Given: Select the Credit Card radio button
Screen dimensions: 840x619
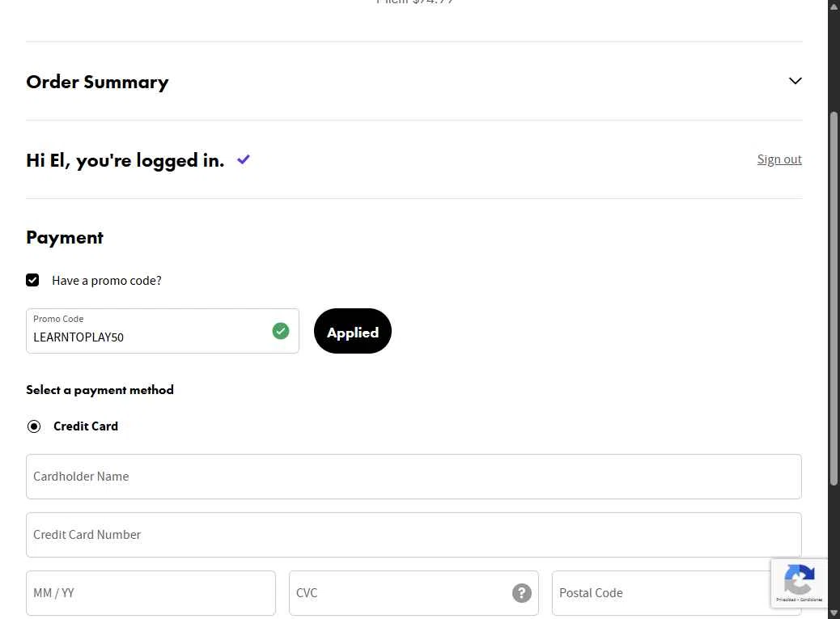Looking at the screenshot, I should click(34, 426).
